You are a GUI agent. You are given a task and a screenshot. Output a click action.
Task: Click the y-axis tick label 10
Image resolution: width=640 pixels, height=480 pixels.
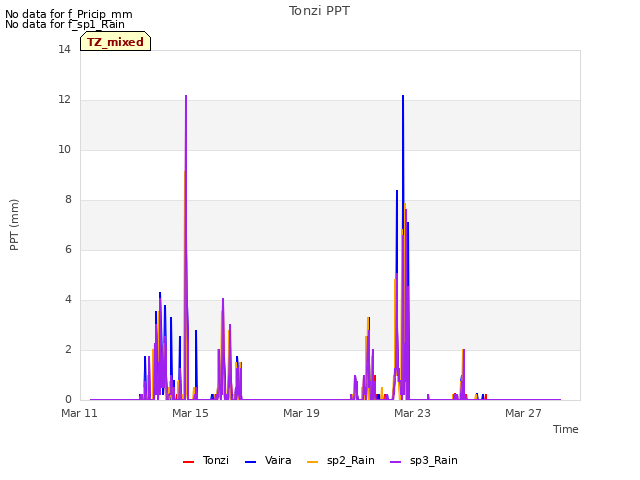(64, 149)
